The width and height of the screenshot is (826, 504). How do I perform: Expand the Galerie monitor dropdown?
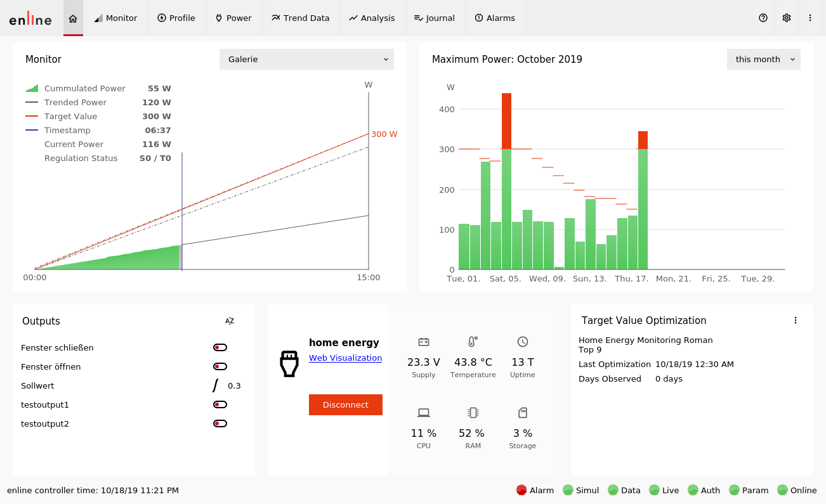306,60
